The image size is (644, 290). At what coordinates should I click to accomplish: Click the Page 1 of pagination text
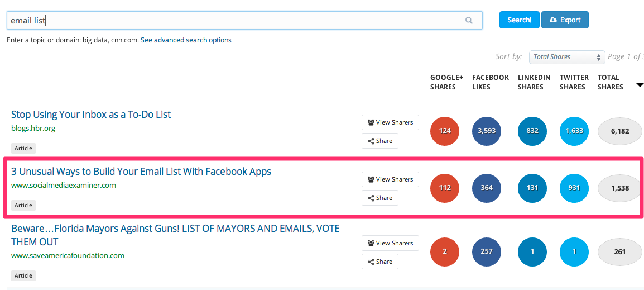626,57
